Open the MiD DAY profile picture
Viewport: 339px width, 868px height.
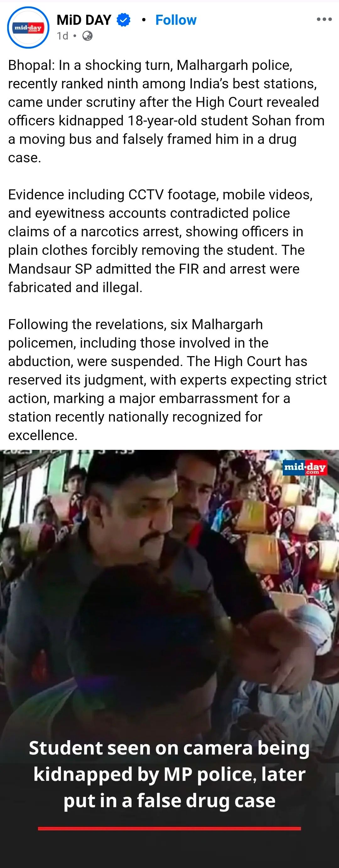coord(28,28)
